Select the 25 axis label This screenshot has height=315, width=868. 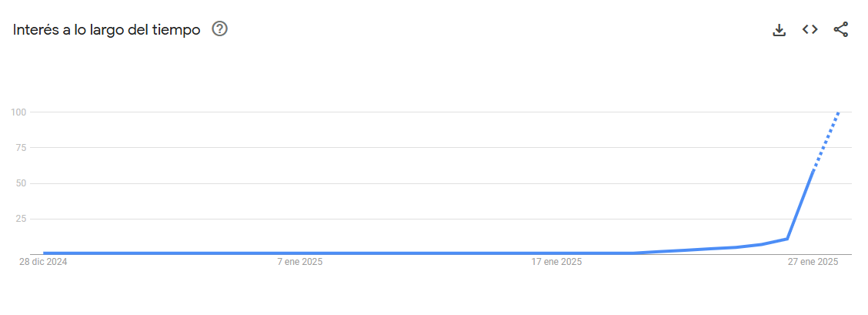tap(21, 219)
